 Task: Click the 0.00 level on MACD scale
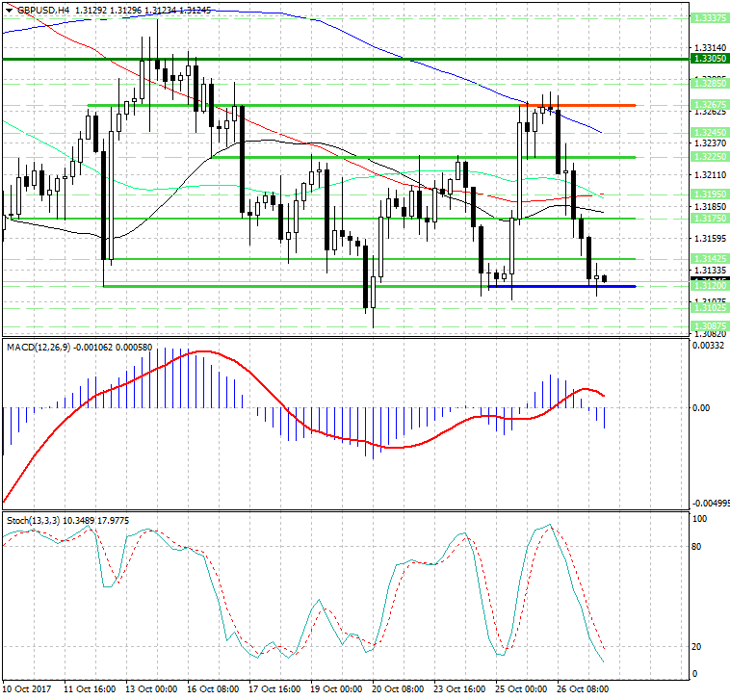701,408
